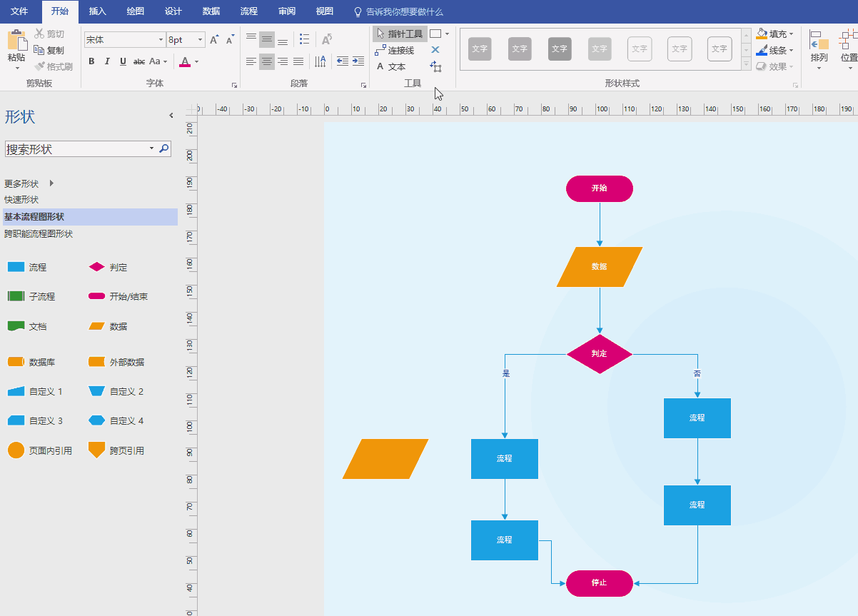Toggle bold formatting
858x616 pixels.
coord(91,61)
